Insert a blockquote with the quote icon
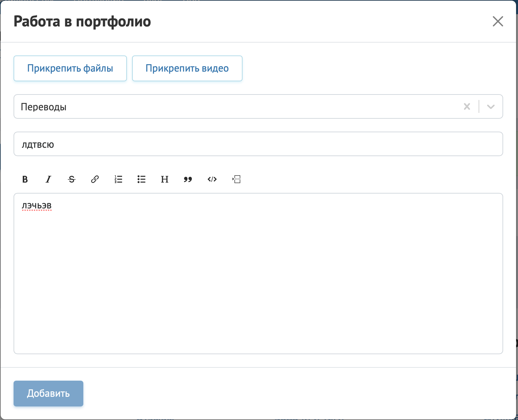518x420 pixels. tap(188, 179)
